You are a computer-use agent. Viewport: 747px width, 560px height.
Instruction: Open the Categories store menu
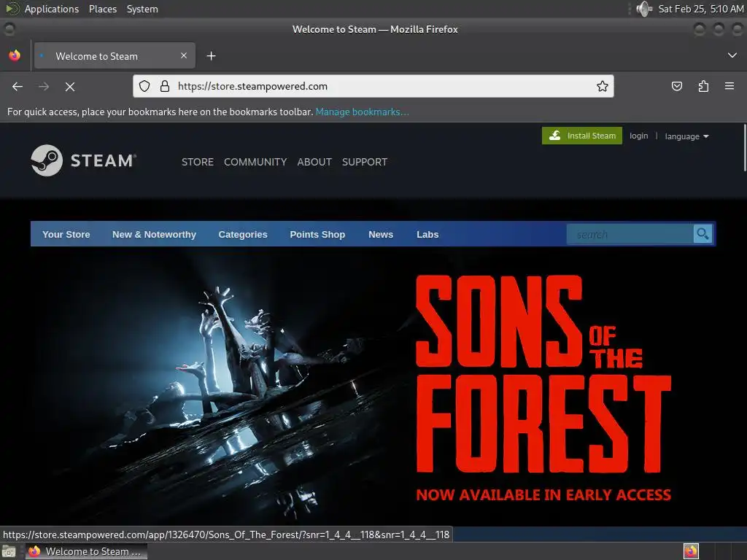(243, 234)
